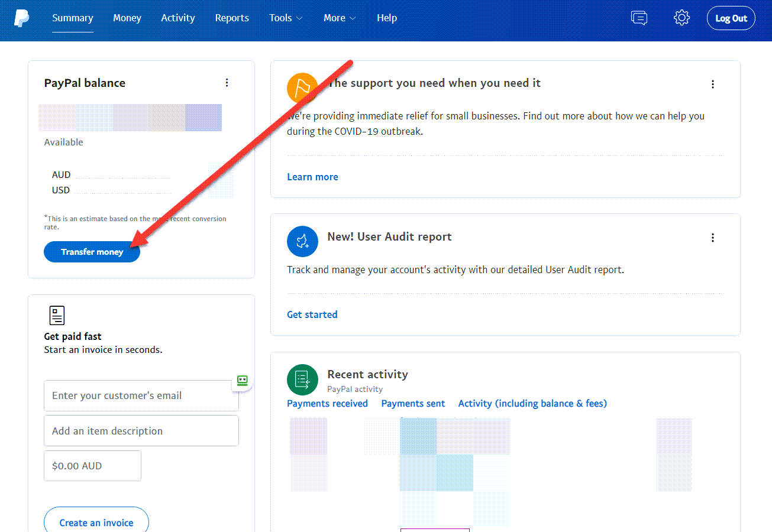This screenshot has height=532, width=772.
Task: Open options menu for User Audit report card
Action: coord(713,238)
